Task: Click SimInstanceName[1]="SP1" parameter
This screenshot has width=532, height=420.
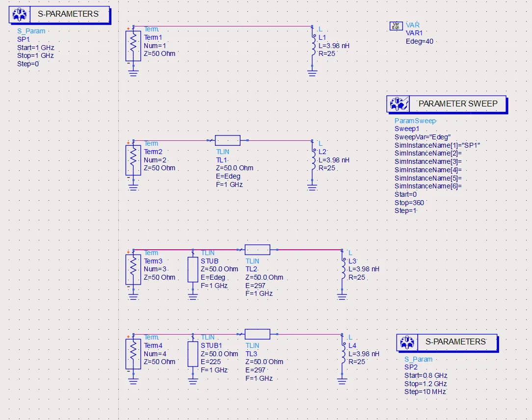Action: pyautogui.click(x=437, y=145)
